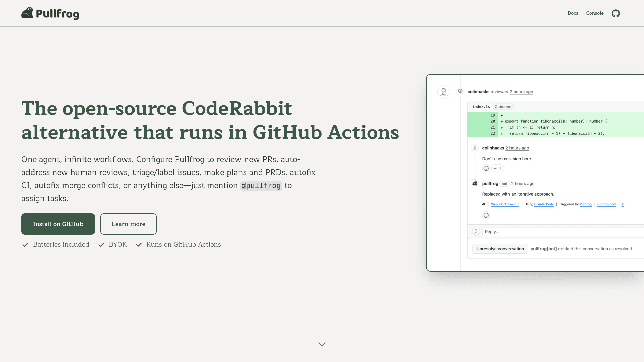The height and width of the screenshot is (362, 644).
Task: Click the Learn more button
Action: (x=128, y=224)
